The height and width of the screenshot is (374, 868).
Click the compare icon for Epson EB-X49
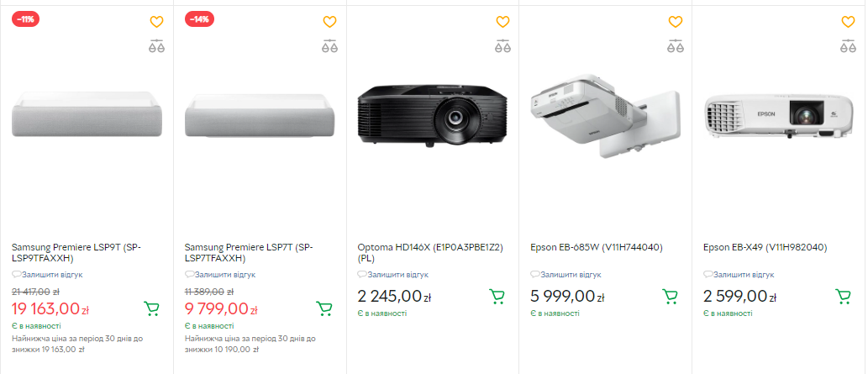(849, 46)
